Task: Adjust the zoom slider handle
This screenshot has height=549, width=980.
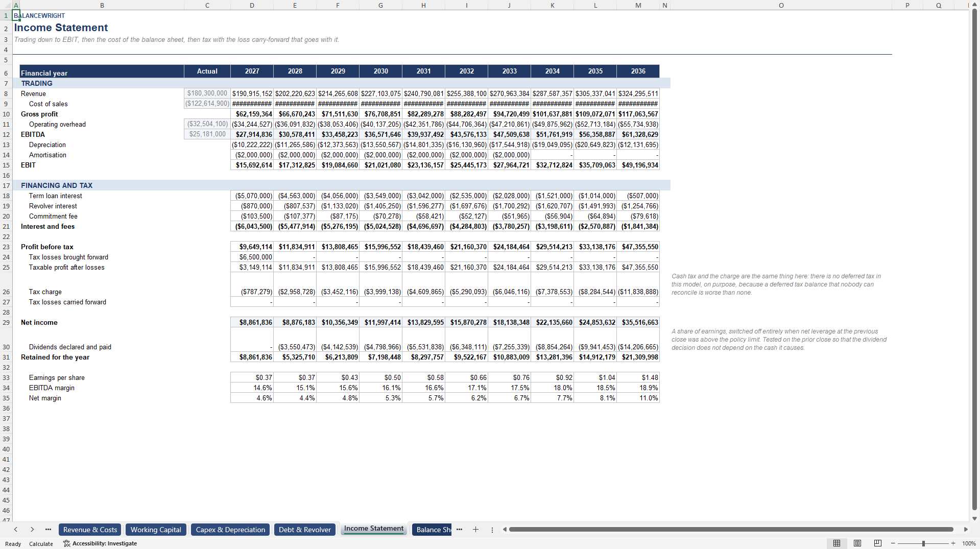Action: pyautogui.click(x=923, y=543)
